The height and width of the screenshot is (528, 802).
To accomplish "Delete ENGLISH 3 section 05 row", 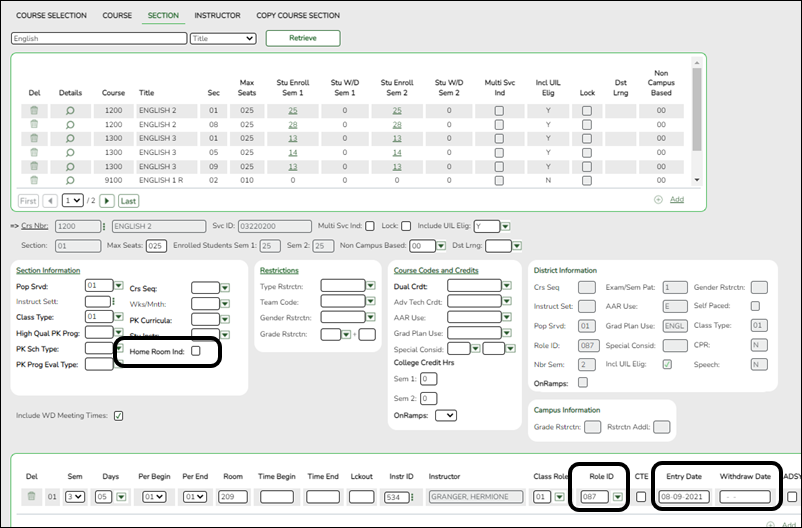I will pos(34,152).
